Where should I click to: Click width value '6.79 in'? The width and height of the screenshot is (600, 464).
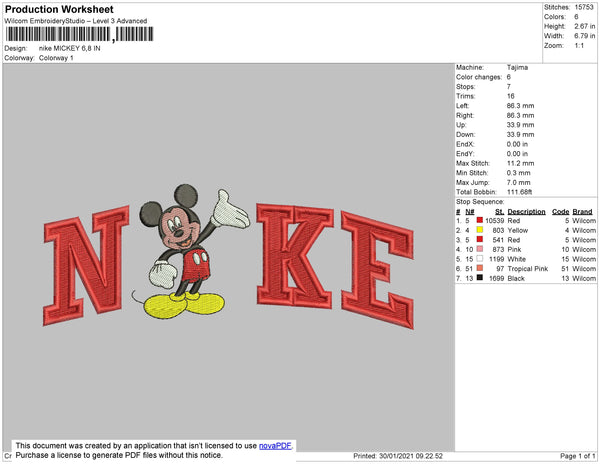pos(584,36)
